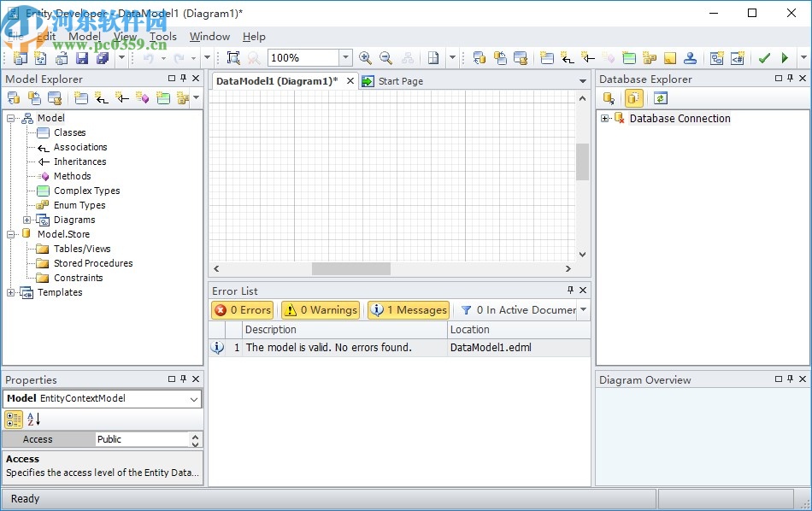This screenshot has height=511, width=812.
Task: Click the Location column header
Action: point(519,330)
